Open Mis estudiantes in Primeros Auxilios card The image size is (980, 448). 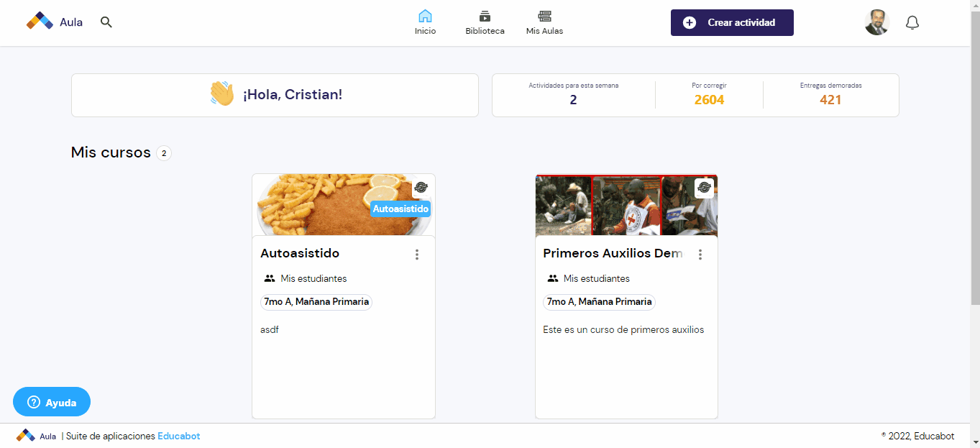(x=597, y=278)
